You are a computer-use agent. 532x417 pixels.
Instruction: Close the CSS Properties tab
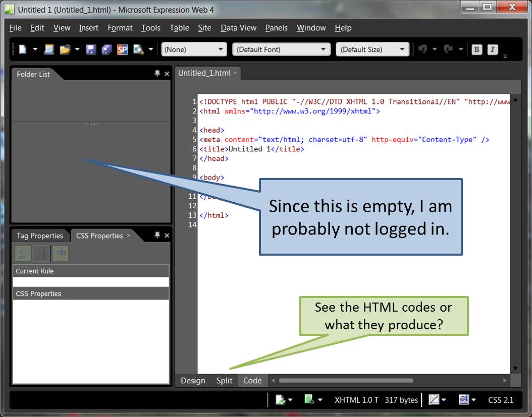click(x=129, y=235)
